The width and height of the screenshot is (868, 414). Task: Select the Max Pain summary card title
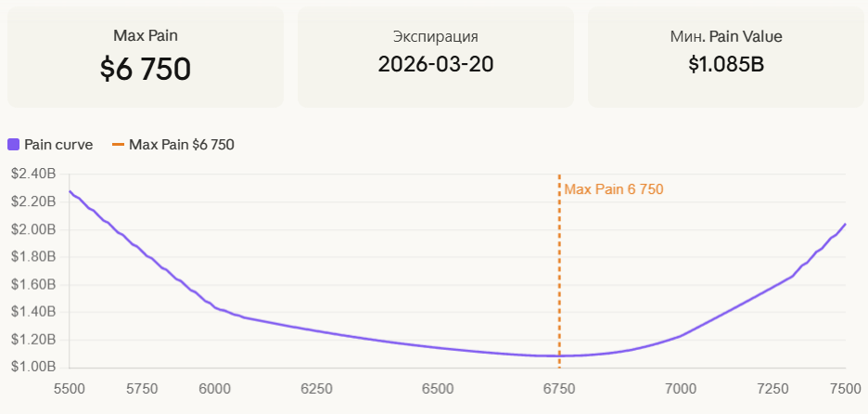click(x=146, y=35)
